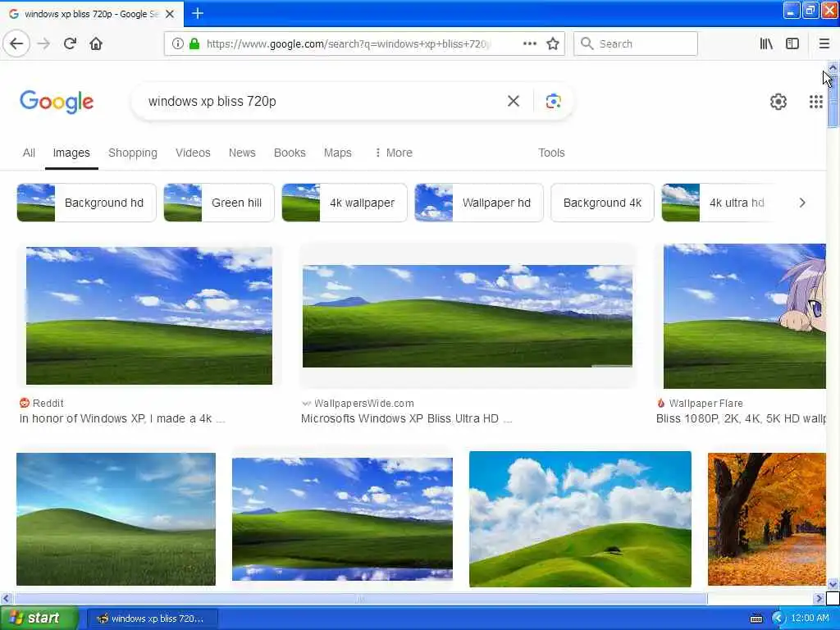Click the Google search field text
This screenshot has height=630, width=840.
click(x=212, y=101)
